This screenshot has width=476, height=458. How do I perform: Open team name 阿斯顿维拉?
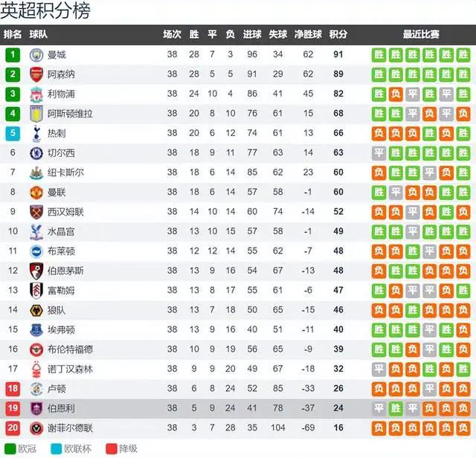pos(70,114)
